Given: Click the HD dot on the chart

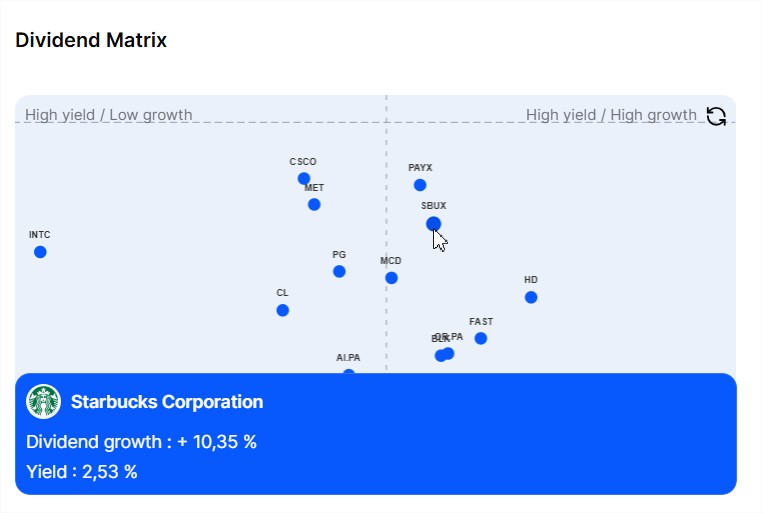Looking at the screenshot, I should click(531, 297).
